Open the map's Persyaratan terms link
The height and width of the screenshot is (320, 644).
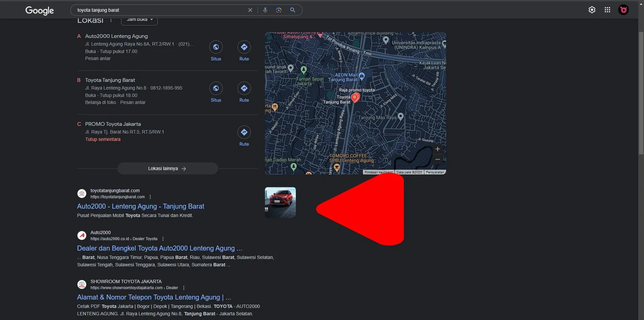(x=435, y=172)
